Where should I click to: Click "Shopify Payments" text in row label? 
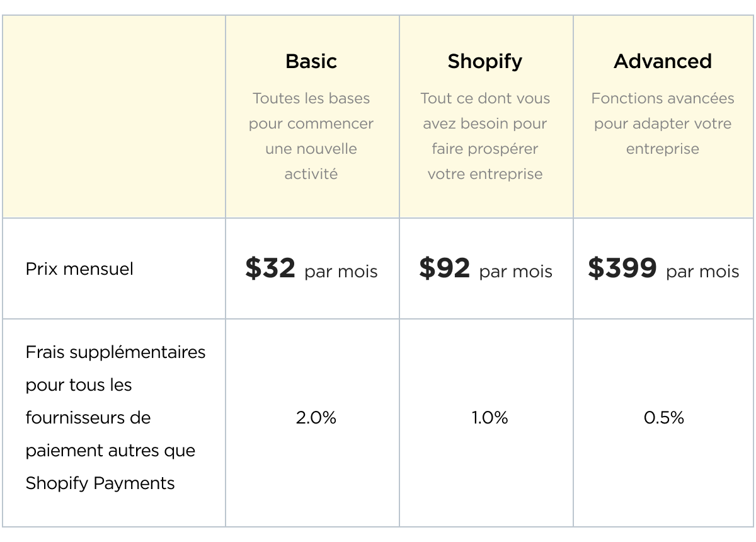100,483
